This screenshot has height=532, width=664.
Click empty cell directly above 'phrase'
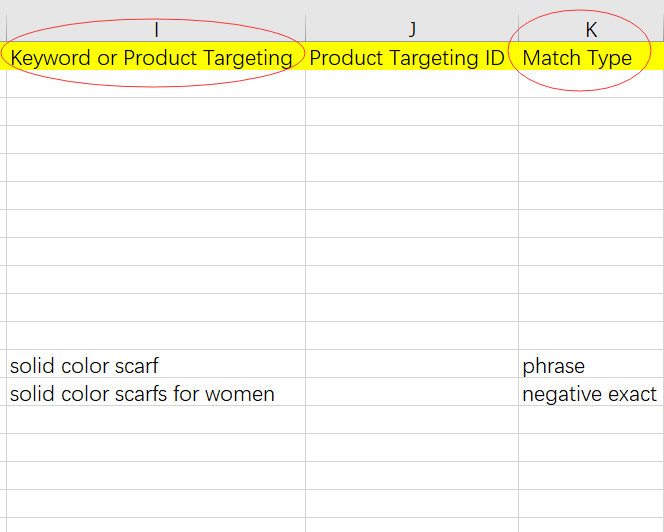(590, 337)
